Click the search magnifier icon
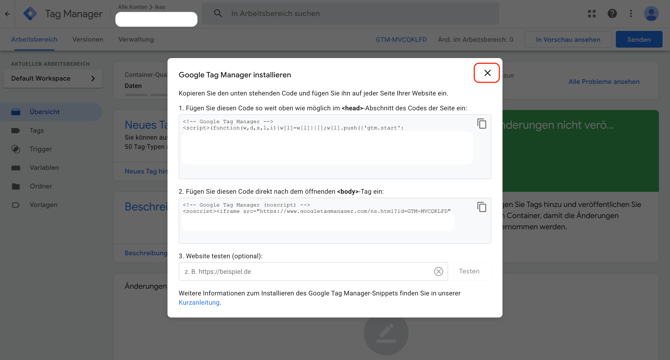This screenshot has height=360, width=670. pyautogui.click(x=218, y=13)
